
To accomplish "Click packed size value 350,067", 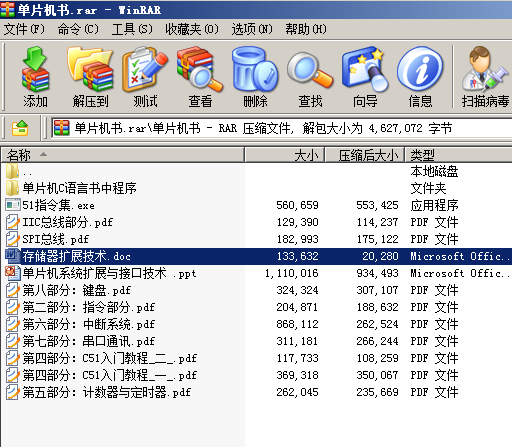I will point(377,375).
